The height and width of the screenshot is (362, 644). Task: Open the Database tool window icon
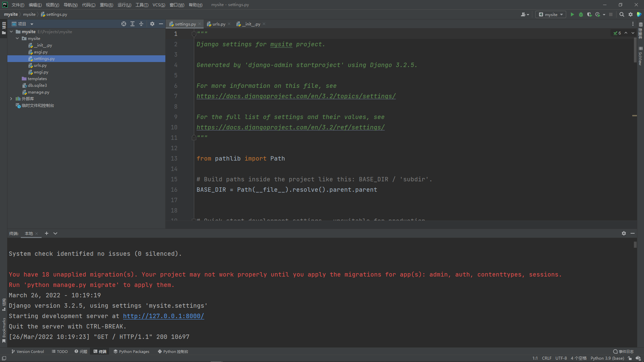(641, 30)
